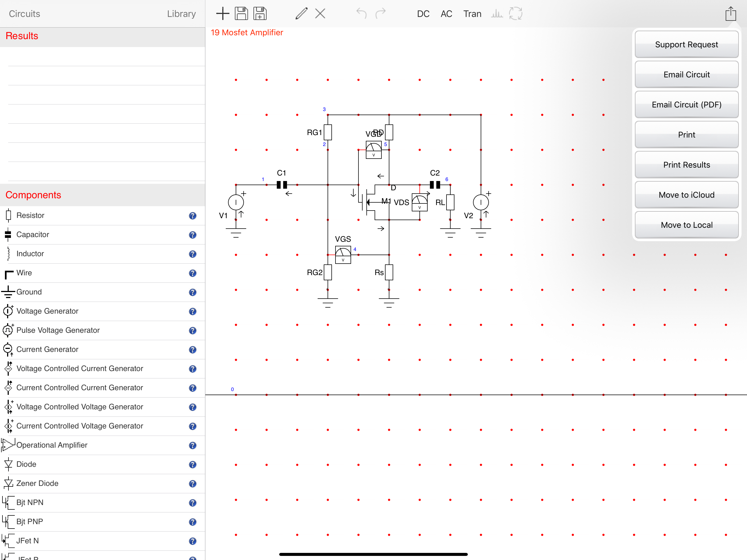This screenshot has height=560, width=747.
Task: Undo the last action
Action: click(361, 14)
